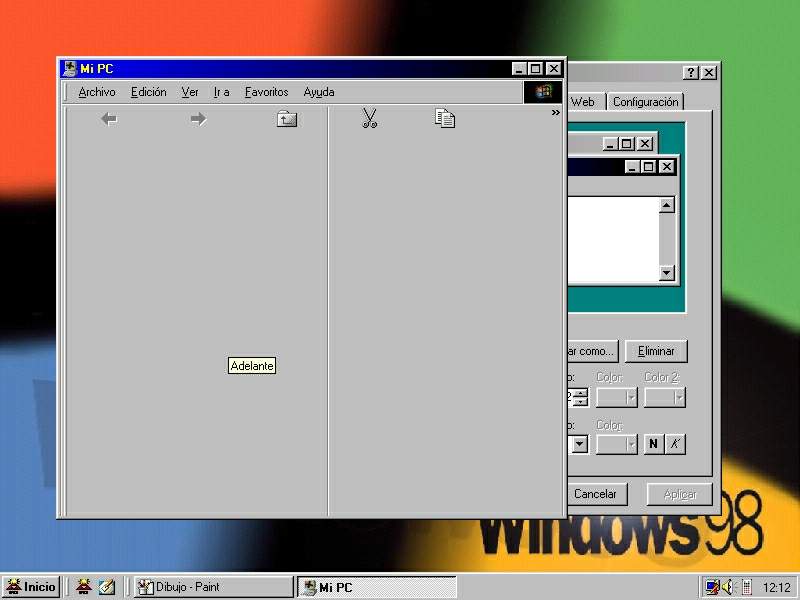Open the Color 2 dropdown
The height and width of the screenshot is (600, 800).
tap(664, 397)
